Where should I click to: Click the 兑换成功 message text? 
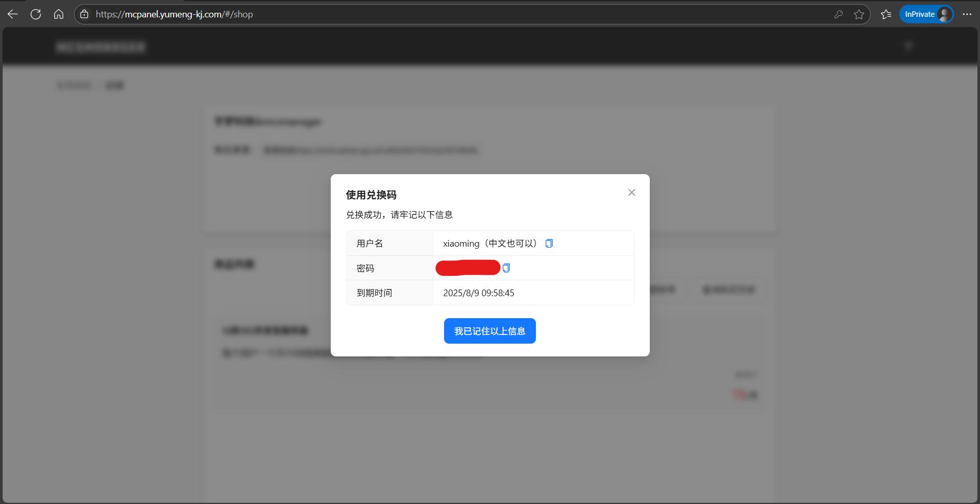coord(399,215)
